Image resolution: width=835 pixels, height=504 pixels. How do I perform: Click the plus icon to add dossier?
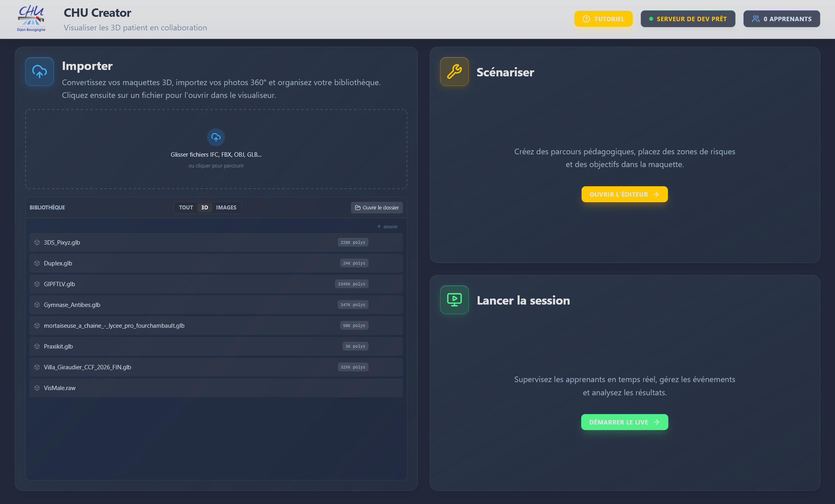[379, 227]
